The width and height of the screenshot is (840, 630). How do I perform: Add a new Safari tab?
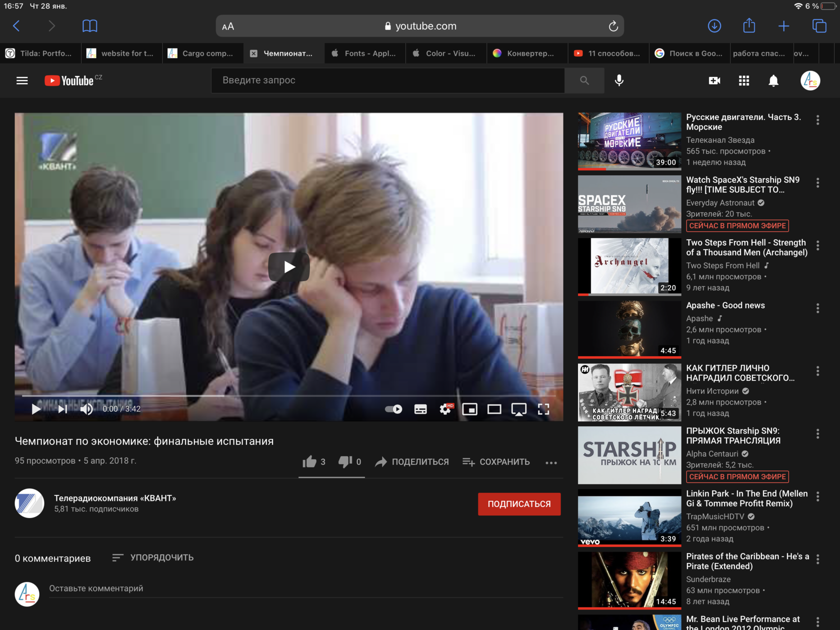(x=784, y=26)
